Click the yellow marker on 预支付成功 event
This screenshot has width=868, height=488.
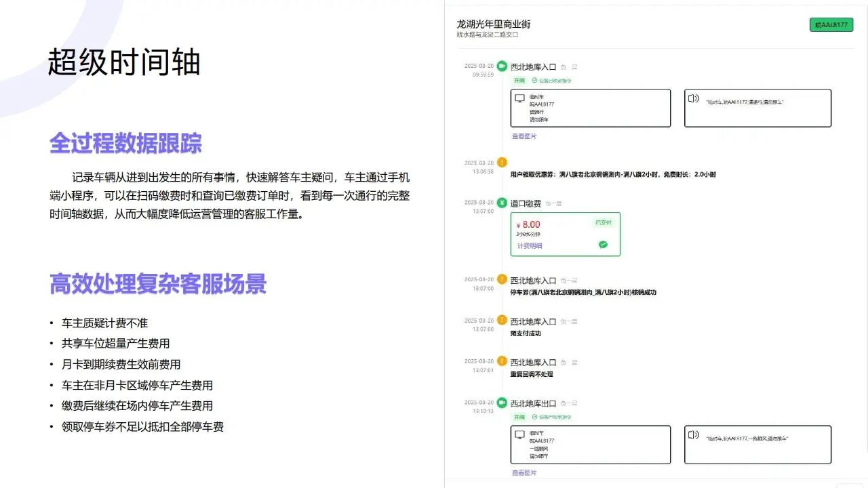tap(501, 320)
